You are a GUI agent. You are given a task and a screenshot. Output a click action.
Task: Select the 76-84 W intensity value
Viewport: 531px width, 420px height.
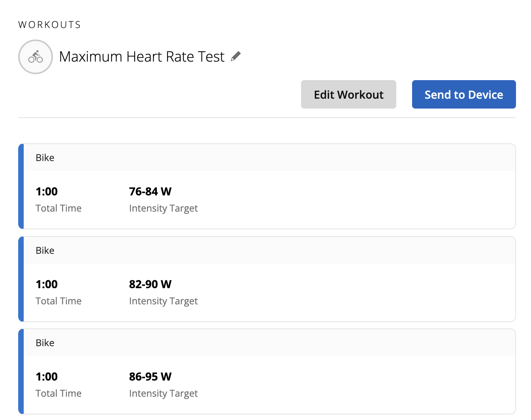coord(150,192)
